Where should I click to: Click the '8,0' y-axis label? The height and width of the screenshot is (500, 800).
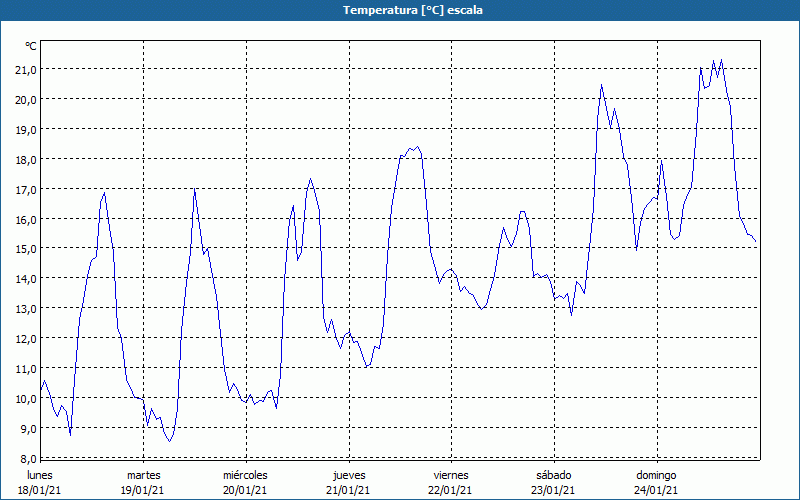point(28,458)
